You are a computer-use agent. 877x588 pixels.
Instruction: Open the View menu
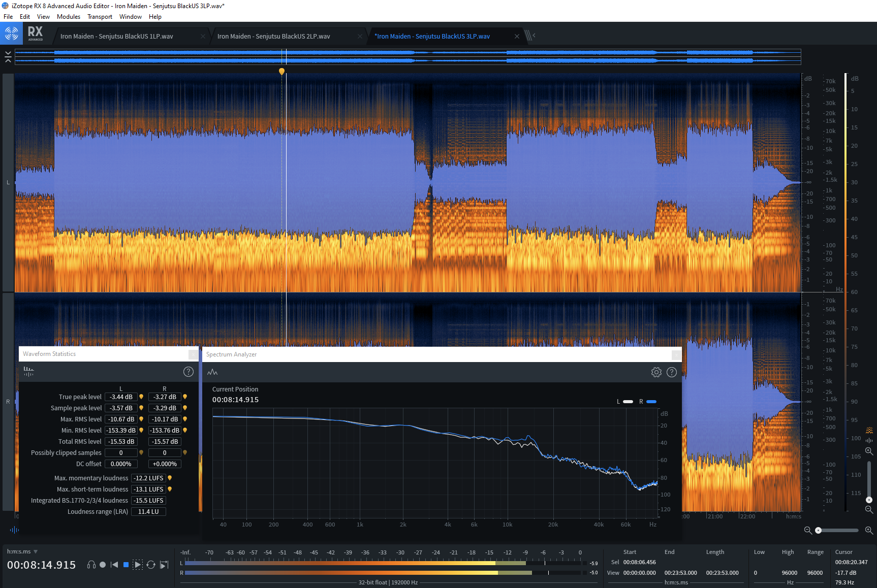pos(43,16)
